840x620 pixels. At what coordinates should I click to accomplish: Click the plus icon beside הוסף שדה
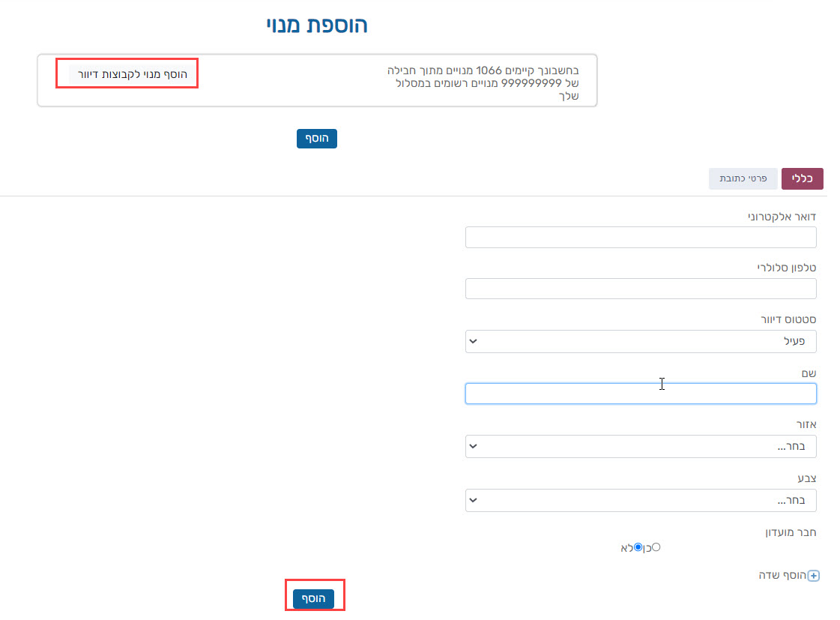815,577
